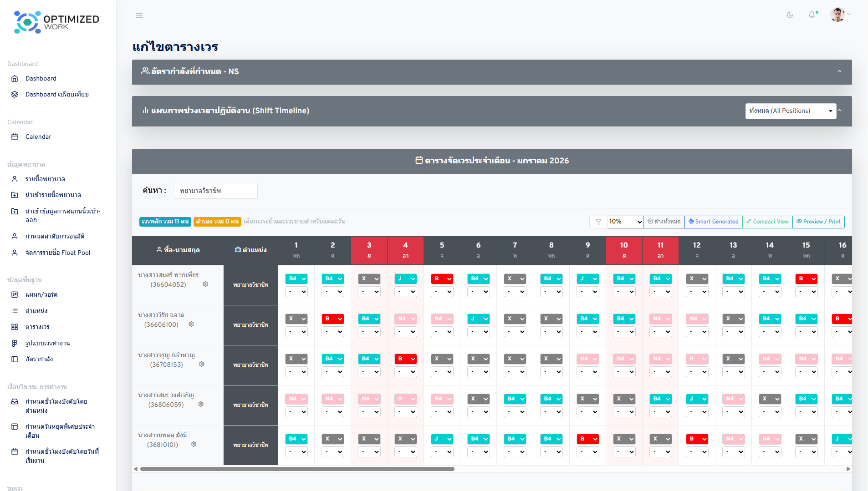Click the Dashboard home icon in sidebar
The height and width of the screenshot is (491, 868).
(x=15, y=78)
